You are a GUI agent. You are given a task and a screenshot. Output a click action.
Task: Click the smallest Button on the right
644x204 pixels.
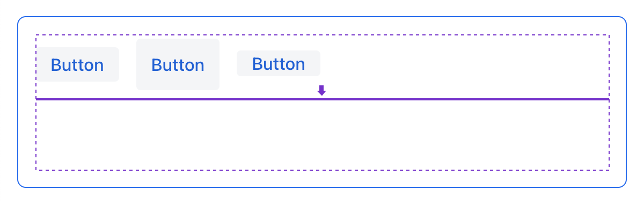[x=279, y=63]
